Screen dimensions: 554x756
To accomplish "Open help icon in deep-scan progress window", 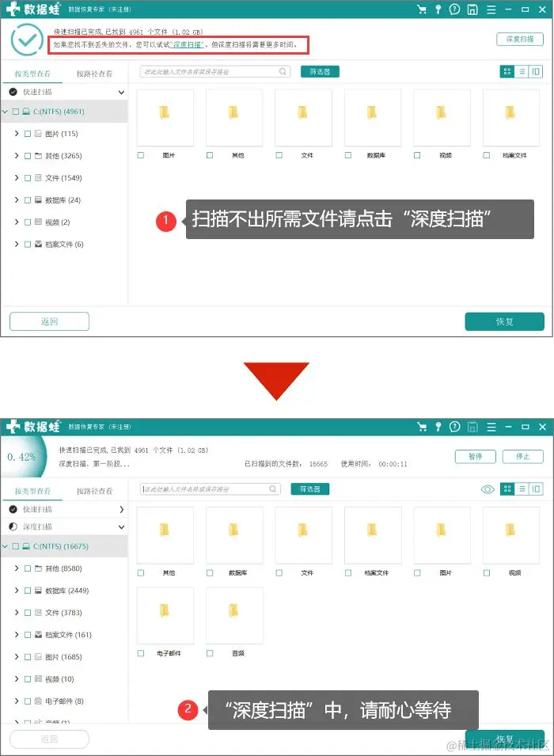I will click(454, 427).
